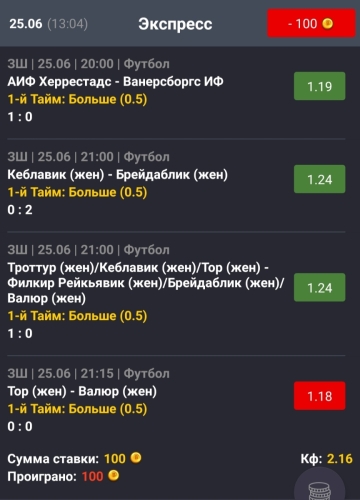Screen dimensions: 360x500
Task: Click the coin icon in the header badge
Action: (328, 24)
